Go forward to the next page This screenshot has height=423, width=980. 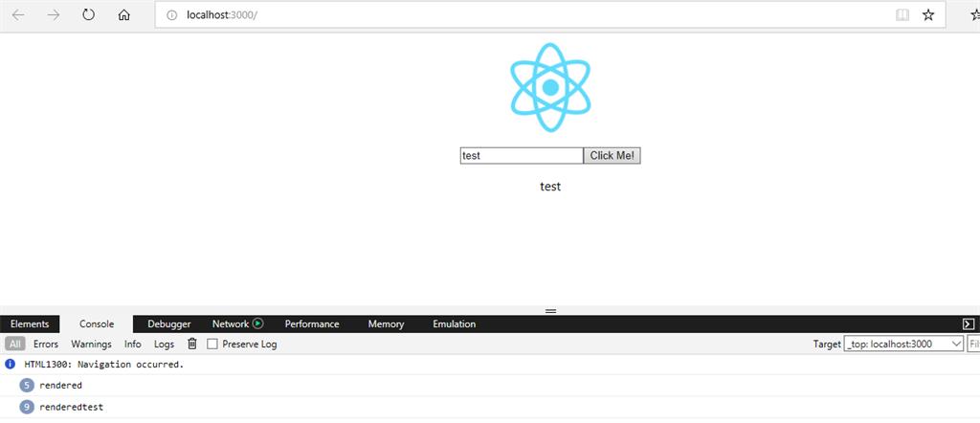54,15
